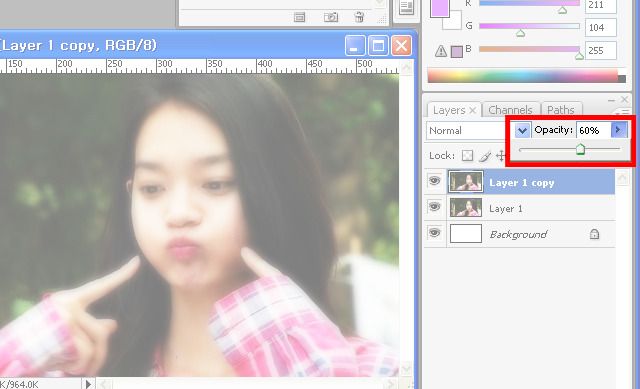Click the G value field showing 104
640x389 pixels.
600,27
